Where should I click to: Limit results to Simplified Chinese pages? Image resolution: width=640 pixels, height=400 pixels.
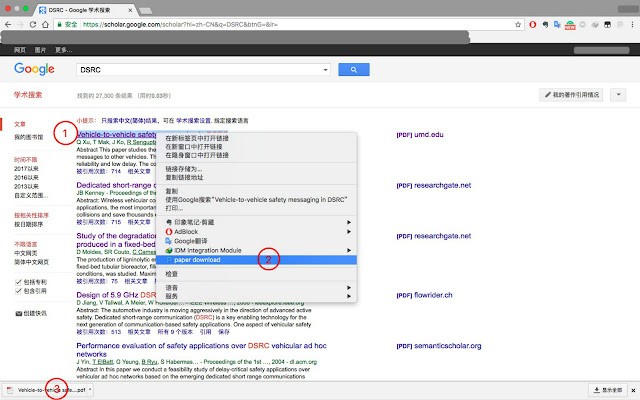pos(31,262)
